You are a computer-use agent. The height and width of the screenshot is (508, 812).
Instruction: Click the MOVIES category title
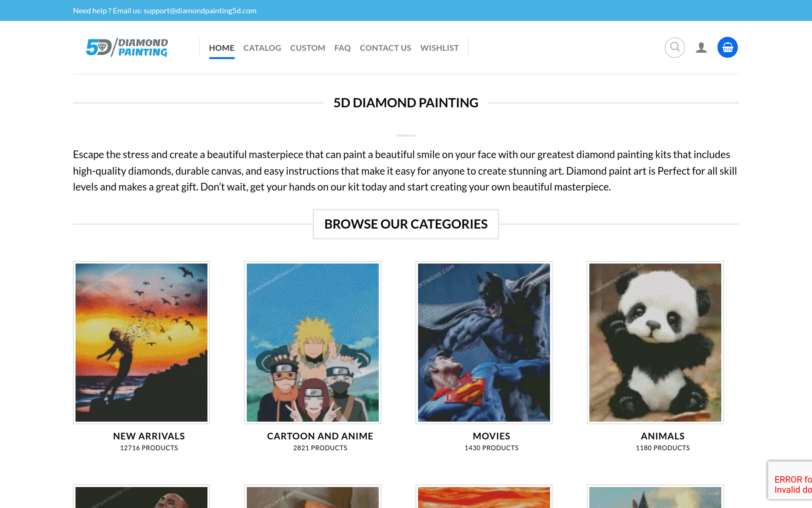(491, 436)
